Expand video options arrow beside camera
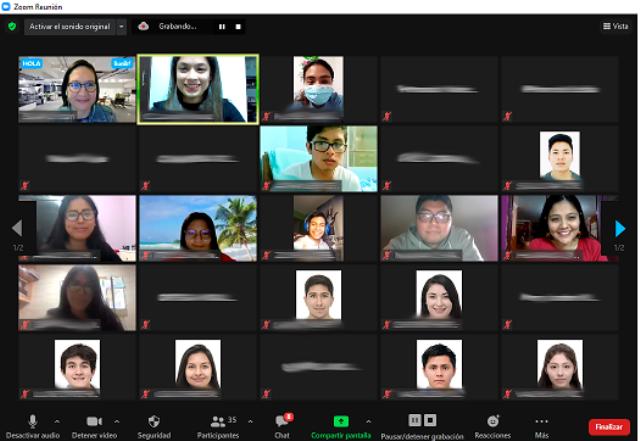 [117, 421]
